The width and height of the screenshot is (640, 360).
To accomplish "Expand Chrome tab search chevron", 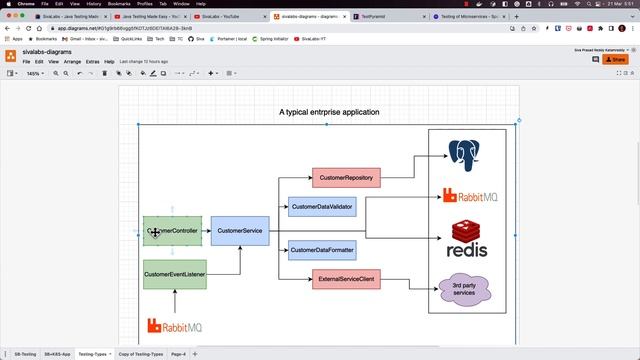I will (x=633, y=16).
